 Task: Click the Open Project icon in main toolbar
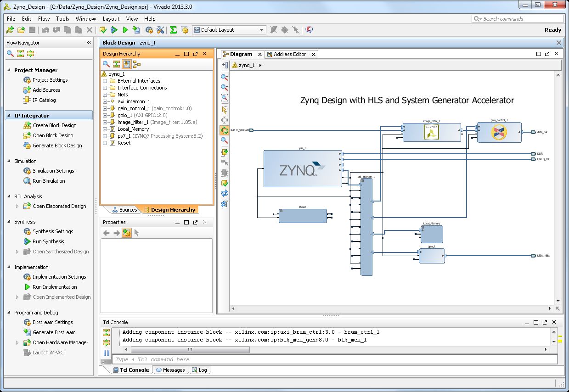pyautogui.click(x=21, y=30)
